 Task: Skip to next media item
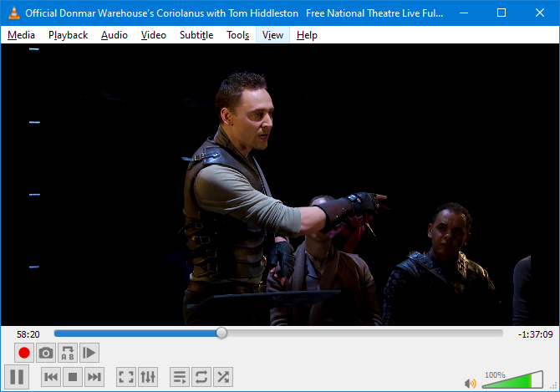coord(94,377)
